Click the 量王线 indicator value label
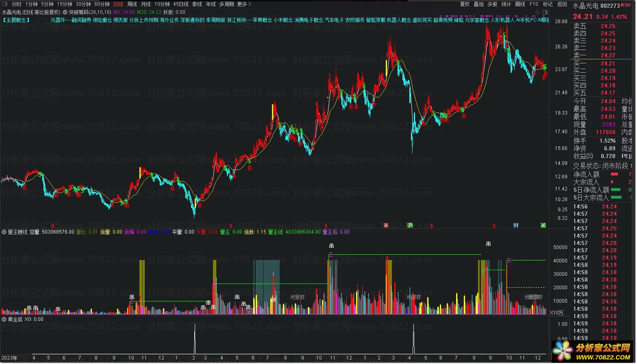Image resolution: width=637 pixels, height=364 pixels. pyautogui.click(x=294, y=232)
